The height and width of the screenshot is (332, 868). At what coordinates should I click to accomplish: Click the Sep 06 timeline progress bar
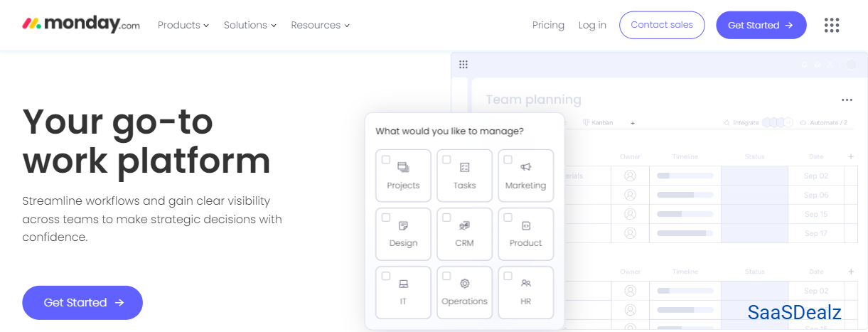point(685,195)
